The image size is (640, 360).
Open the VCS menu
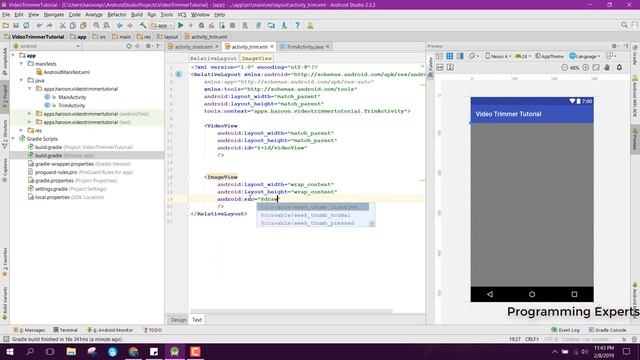pos(182,15)
